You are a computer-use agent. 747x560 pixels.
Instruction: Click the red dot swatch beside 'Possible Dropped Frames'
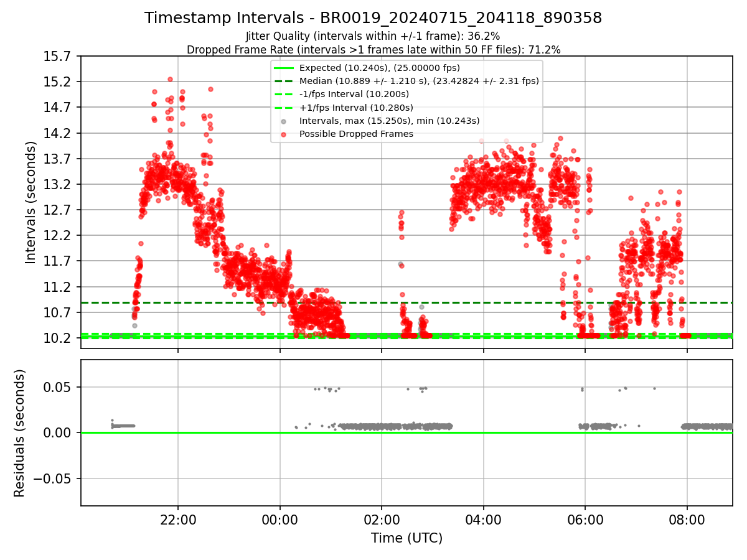pos(283,134)
